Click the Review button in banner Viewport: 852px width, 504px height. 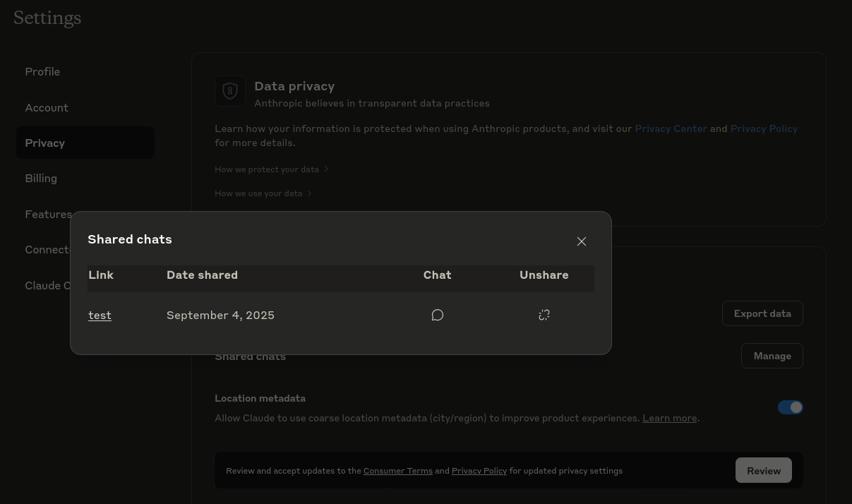pyautogui.click(x=763, y=471)
